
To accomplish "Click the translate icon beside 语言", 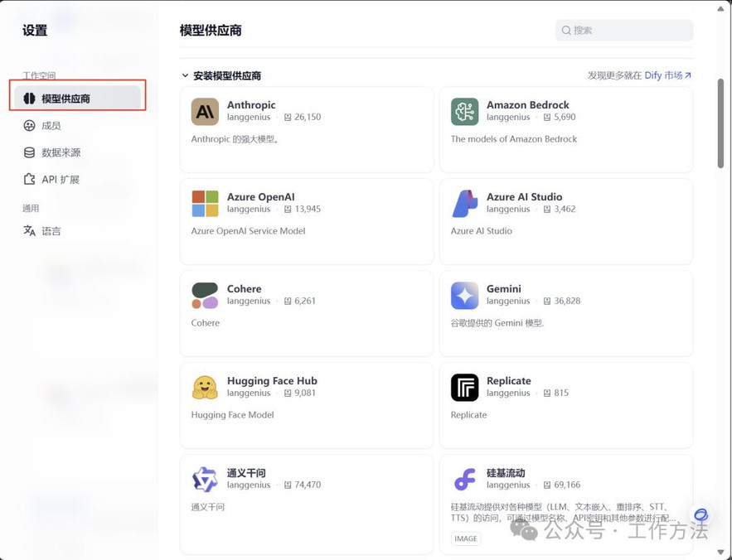I will pos(29,230).
